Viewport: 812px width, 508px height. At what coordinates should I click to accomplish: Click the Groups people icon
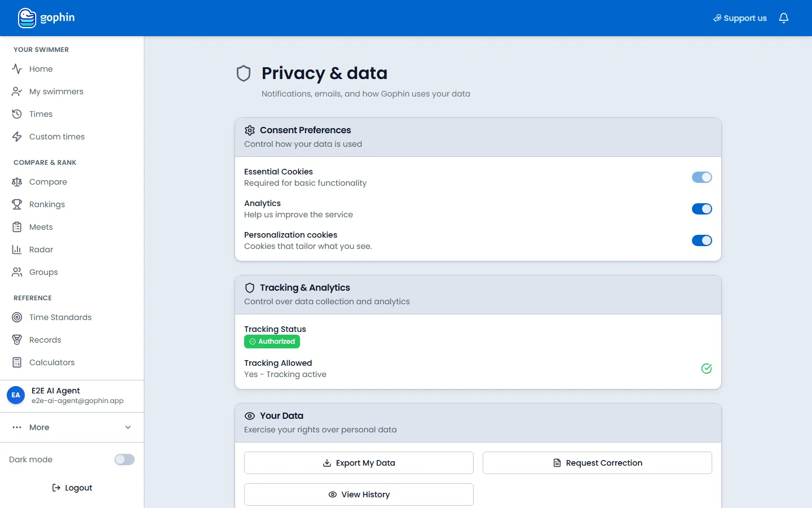pos(17,272)
